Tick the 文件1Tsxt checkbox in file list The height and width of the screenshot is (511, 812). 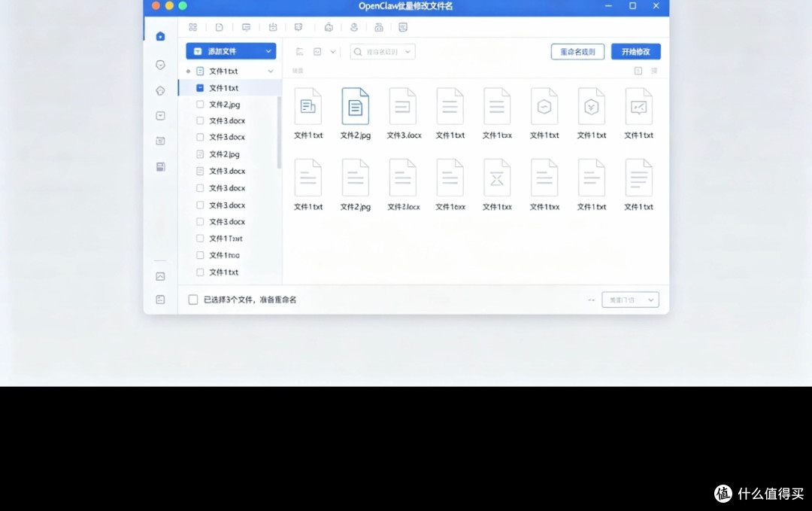pos(200,239)
